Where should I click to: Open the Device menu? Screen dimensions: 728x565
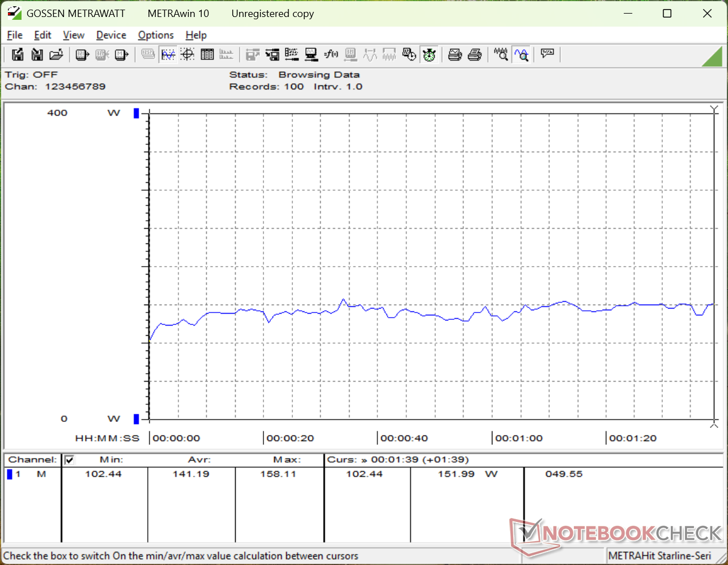[111, 35]
